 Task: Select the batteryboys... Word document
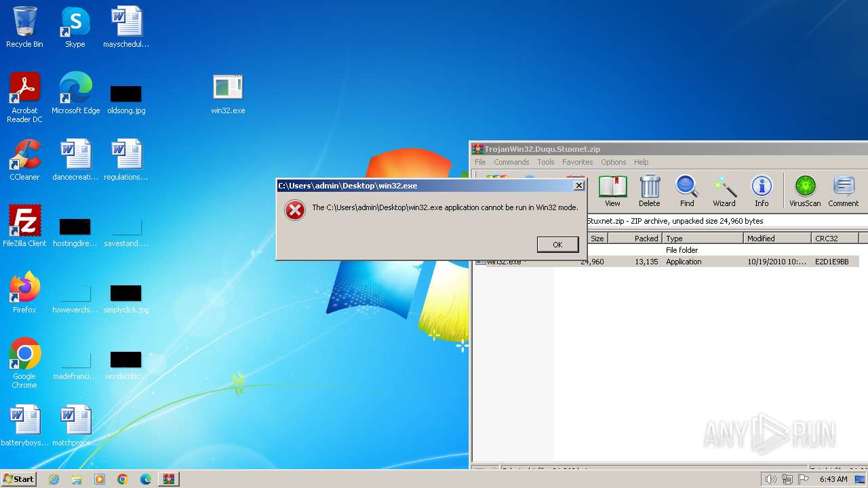pyautogui.click(x=24, y=426)
